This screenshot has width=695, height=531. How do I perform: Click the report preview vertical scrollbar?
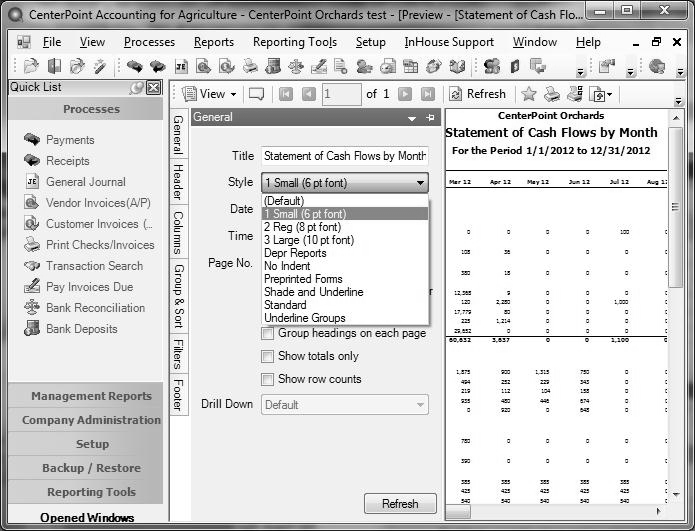click(x=678, y=300)
